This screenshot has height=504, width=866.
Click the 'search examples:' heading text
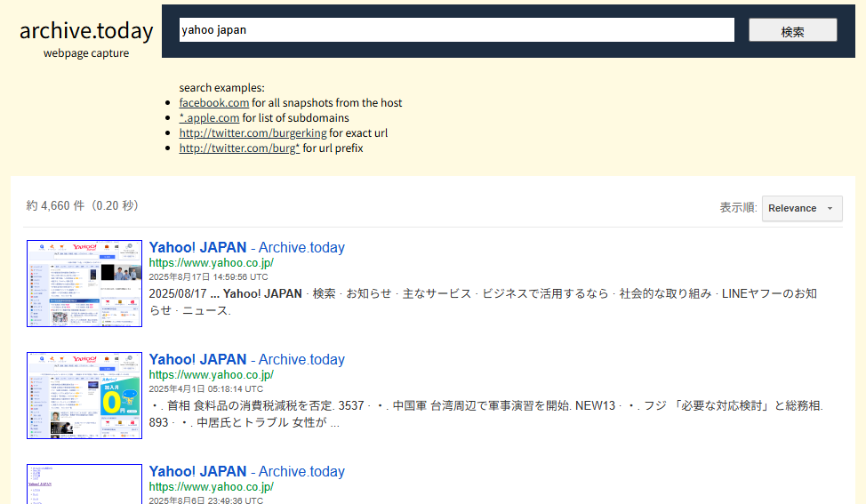tap(222, 88)
